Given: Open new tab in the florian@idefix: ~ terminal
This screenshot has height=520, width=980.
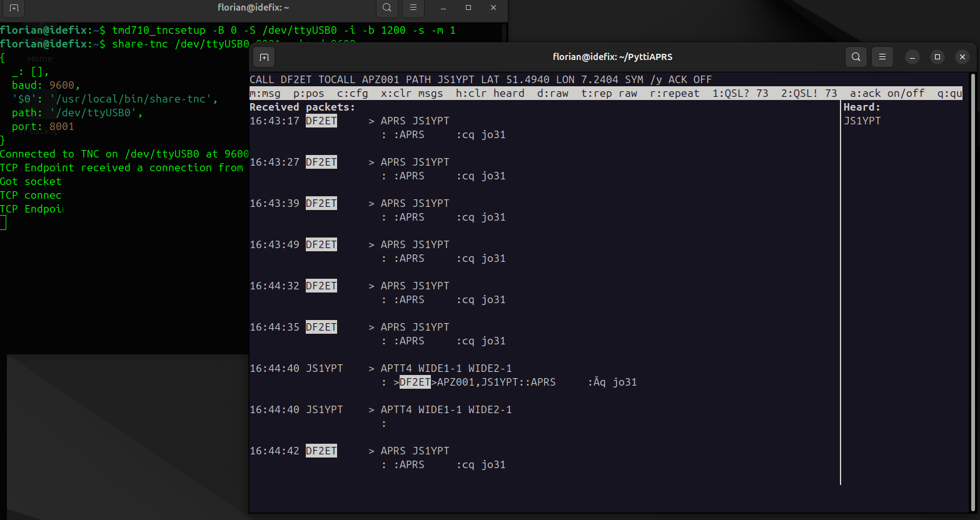Looking at the screenshot, I should click(14, 8).
